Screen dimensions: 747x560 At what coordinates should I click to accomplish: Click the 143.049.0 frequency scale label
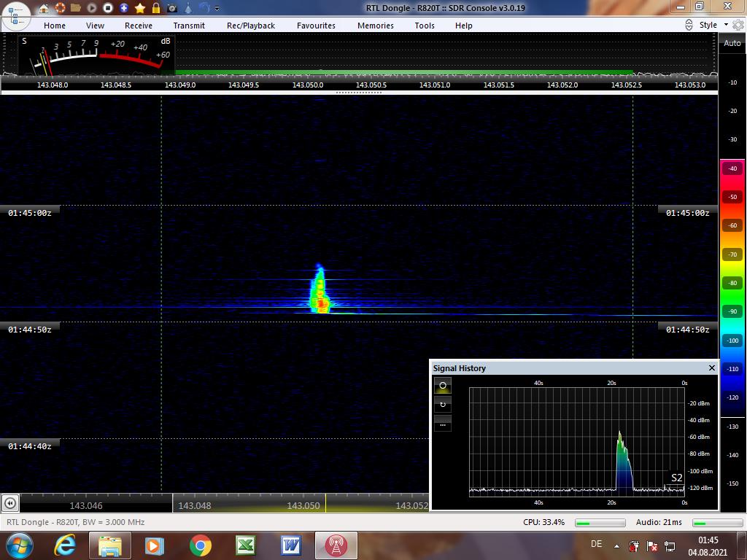(x=180, y=85)
